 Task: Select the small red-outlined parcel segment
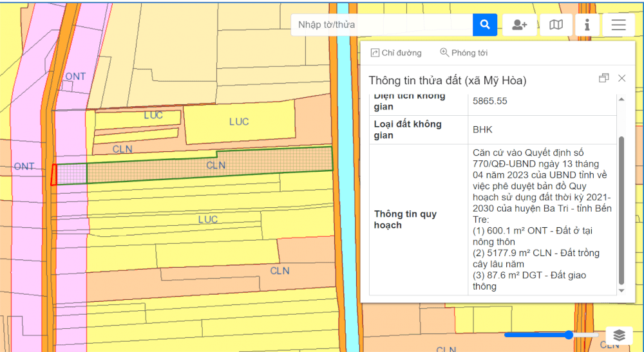pos(54,174)
